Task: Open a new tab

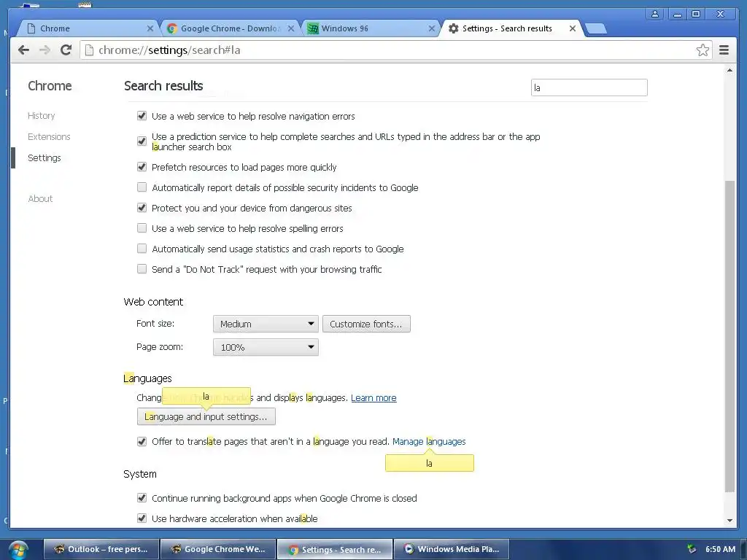Action: (595, 29)
